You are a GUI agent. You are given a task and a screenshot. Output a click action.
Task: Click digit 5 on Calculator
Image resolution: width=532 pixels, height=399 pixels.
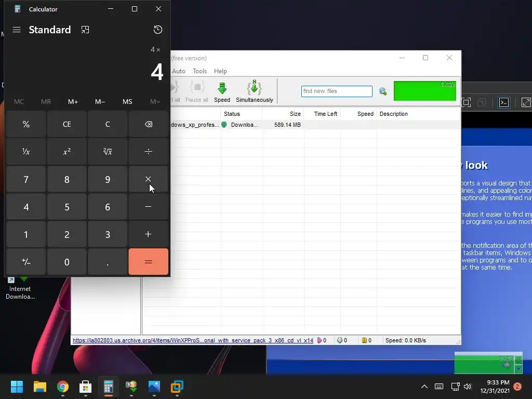coord(67,207)
